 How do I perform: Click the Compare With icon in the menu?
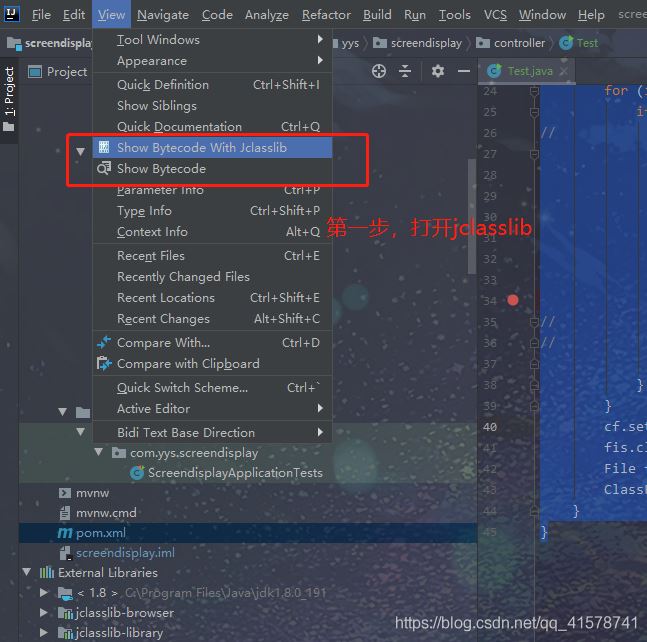pyautogui.click(x=104, y=343)
